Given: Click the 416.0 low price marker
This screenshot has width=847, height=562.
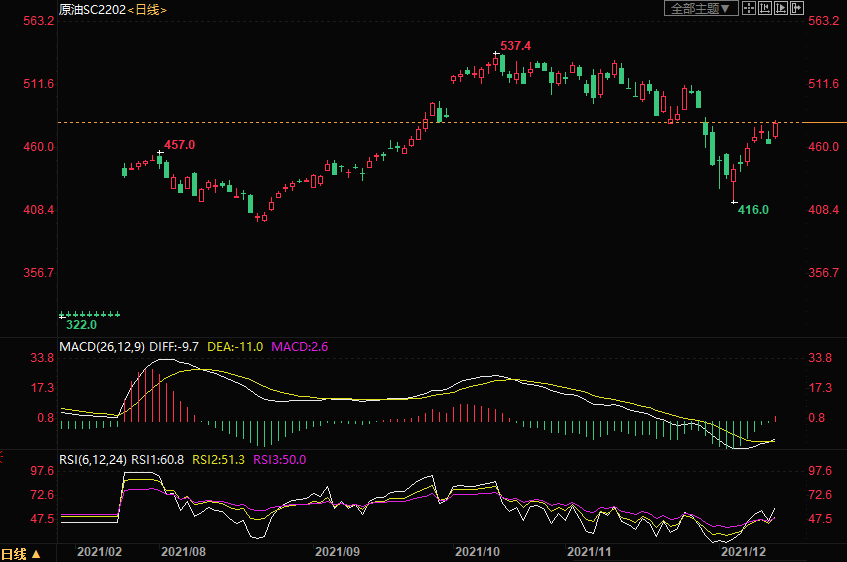Looking at the screenshot, I should click(x=753, y=210).
